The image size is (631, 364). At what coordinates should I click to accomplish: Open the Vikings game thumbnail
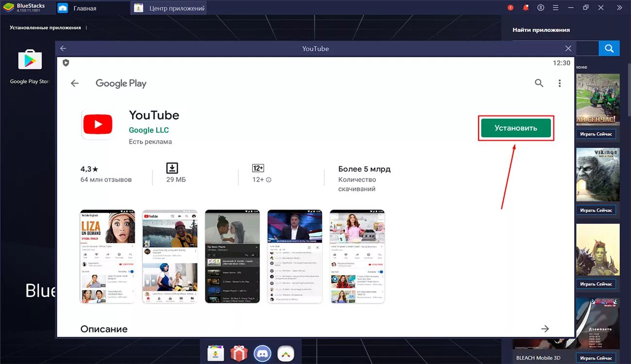[598, 175]
